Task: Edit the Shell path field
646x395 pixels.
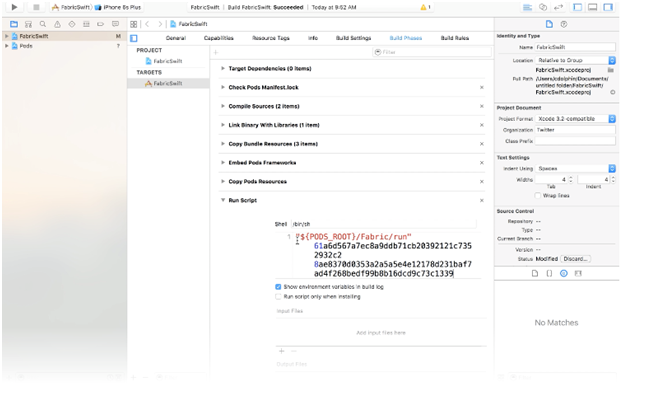Action: tap(383, 224)
